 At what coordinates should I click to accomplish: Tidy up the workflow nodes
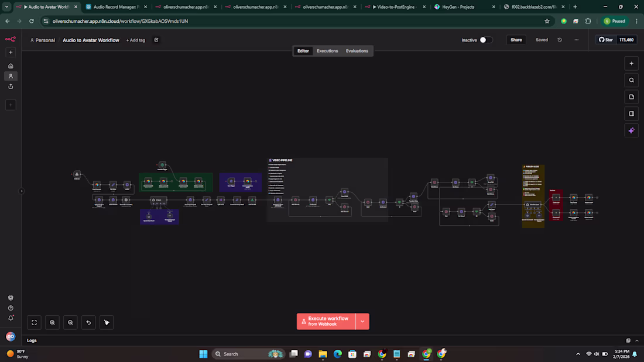coord(107,322)
